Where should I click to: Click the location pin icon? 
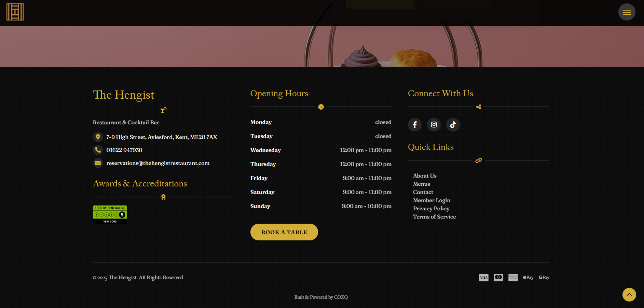(98, 137)
